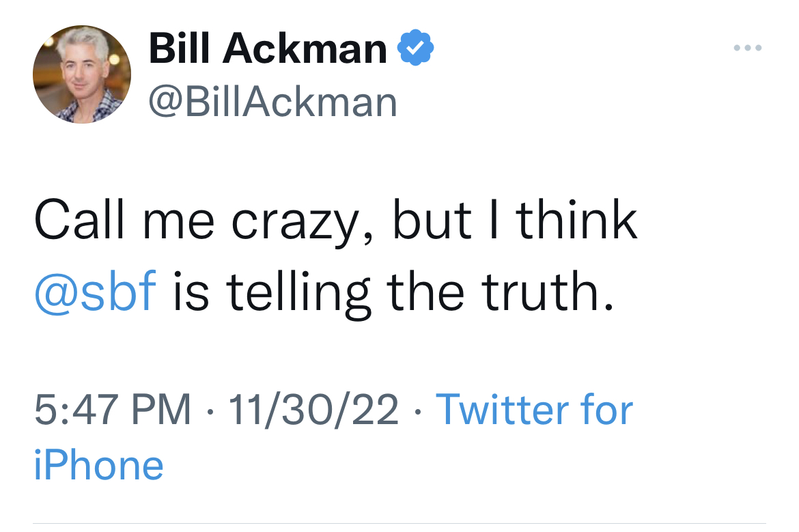Click the Twitter for iPhone source link
Image resolution: width=799 pixels, height=532 pixels.
[x=534, y=410]
